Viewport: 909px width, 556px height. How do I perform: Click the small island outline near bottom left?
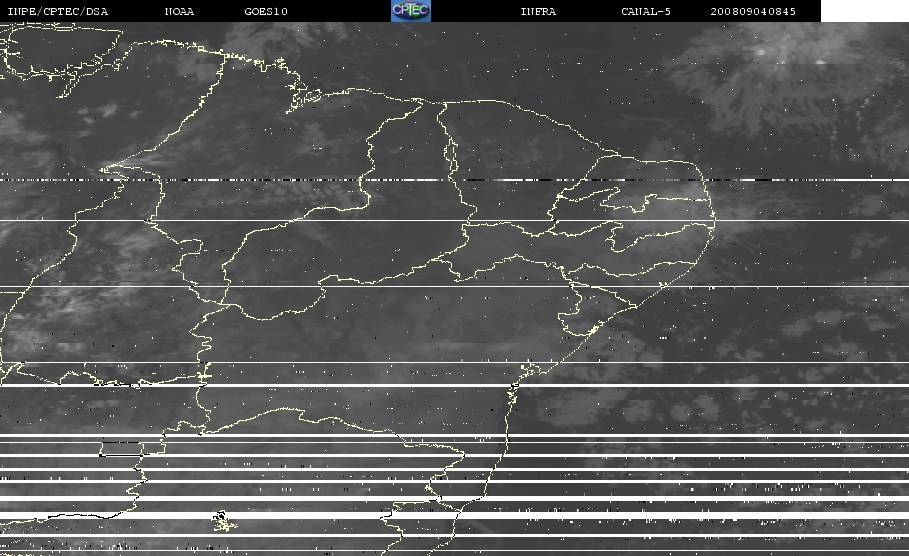[224, 521]
